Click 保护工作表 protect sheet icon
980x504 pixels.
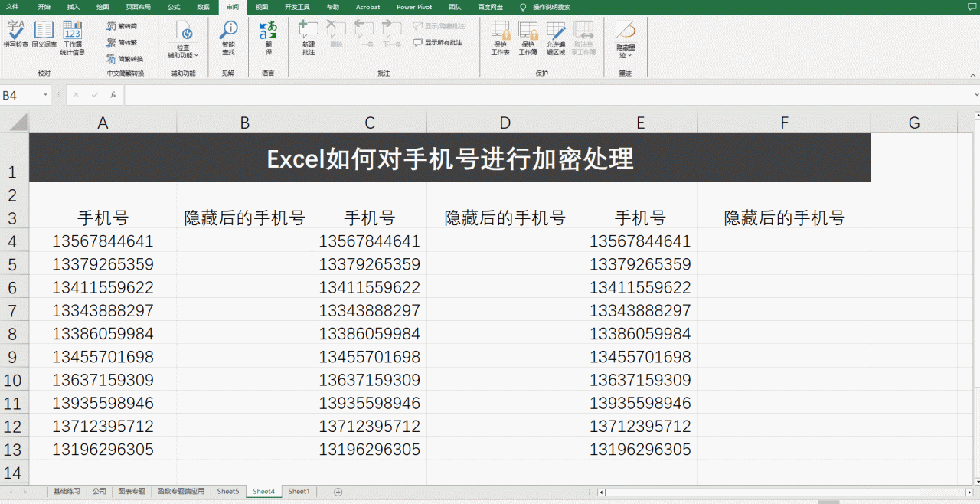[x=500, y=38]
